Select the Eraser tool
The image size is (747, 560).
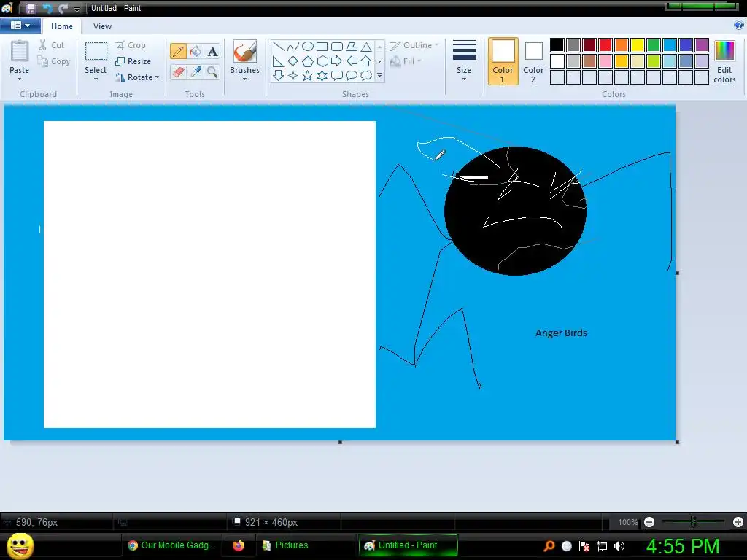coord(178,72)
